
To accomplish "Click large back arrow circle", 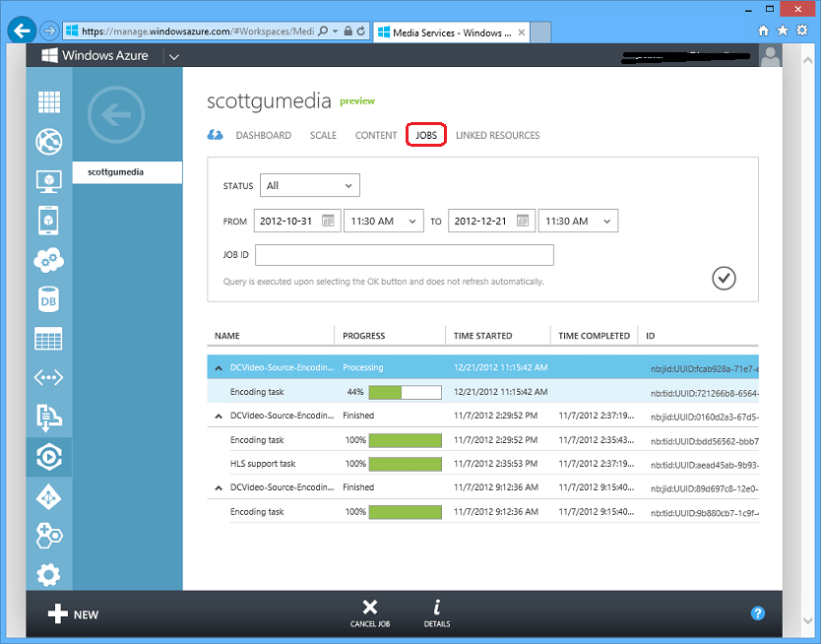I will tap(116, 114).
